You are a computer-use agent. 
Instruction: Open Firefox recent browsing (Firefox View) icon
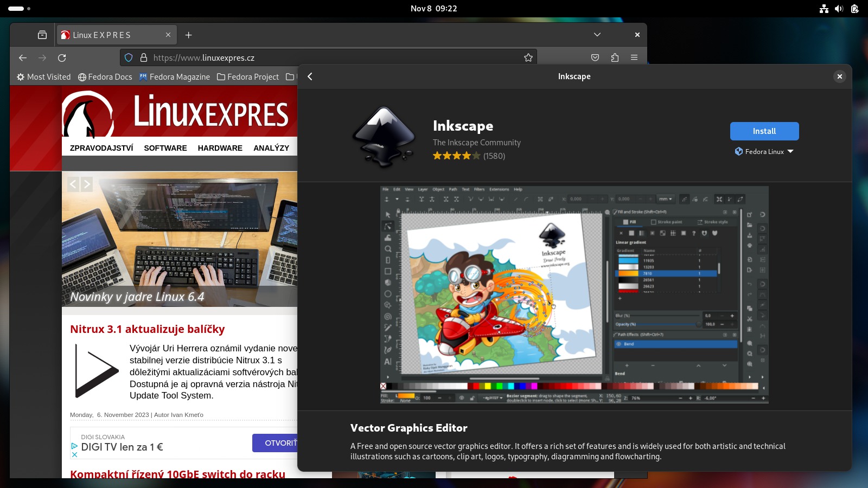42,35
